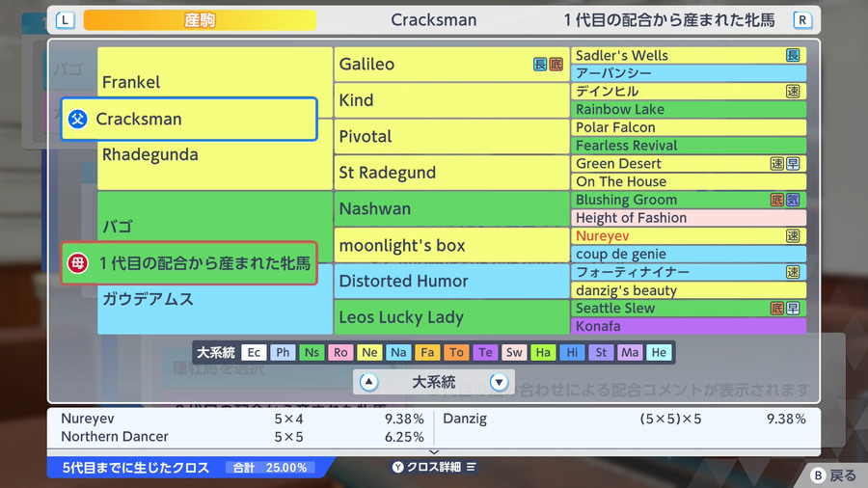Click the Leos Lucky Lady pedigree cell

451,317
